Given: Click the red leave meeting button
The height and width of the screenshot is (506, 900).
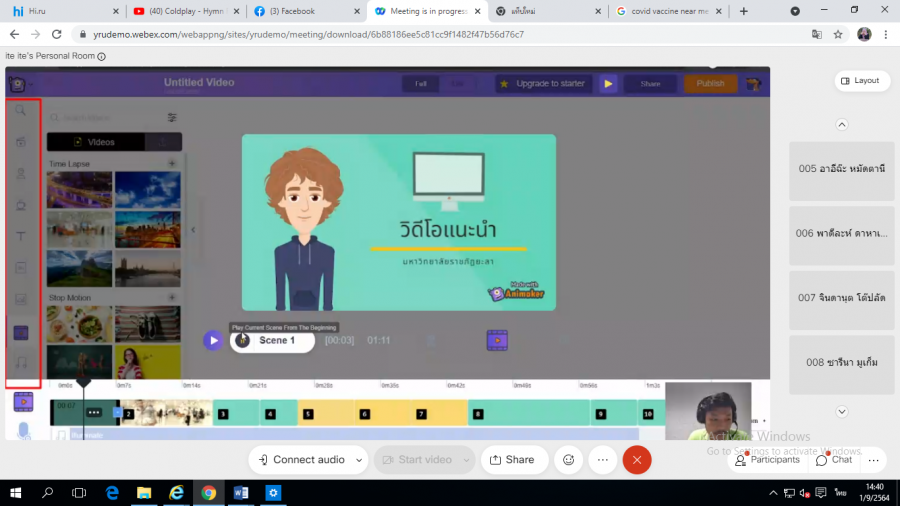Looking at the screenshot, I should coord(637,460).
